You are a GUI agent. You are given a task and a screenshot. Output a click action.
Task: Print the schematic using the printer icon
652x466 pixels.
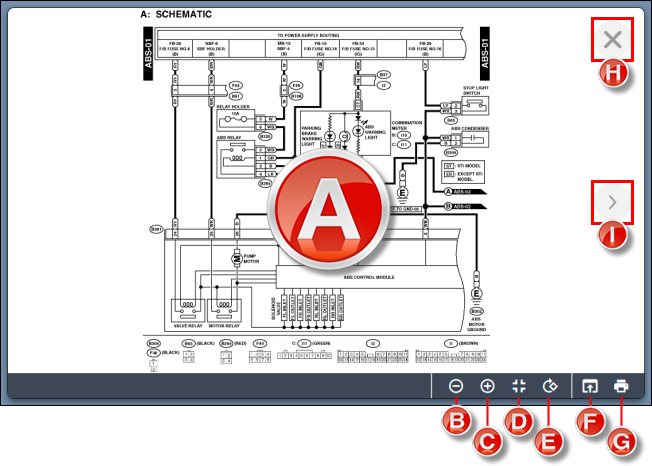(x=621, y=386)
